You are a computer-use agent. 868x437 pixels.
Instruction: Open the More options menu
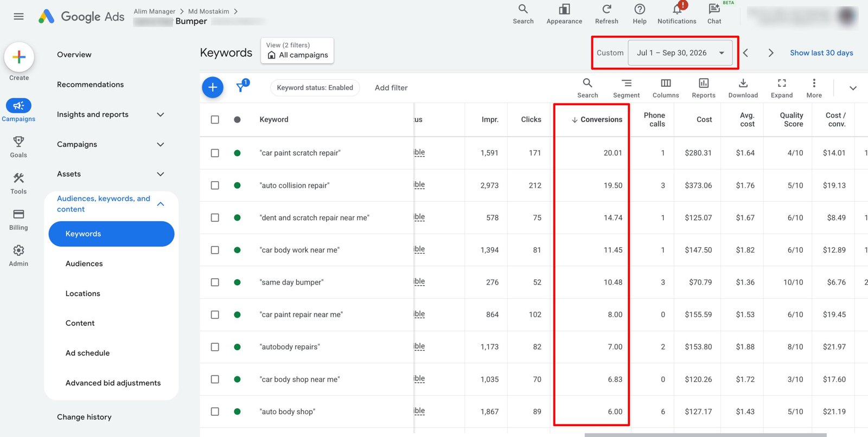[x=814, y=88]
